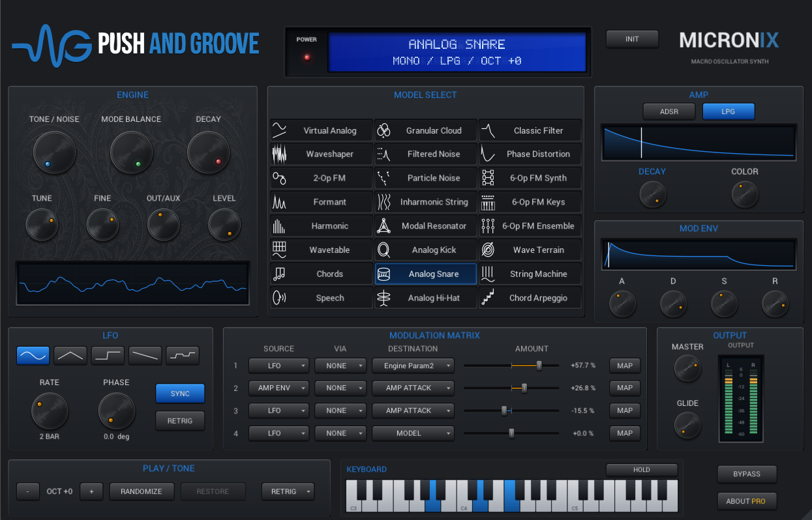Select the Wave Terrain icon
The image size is (812, 520).
tap(488, 250)
